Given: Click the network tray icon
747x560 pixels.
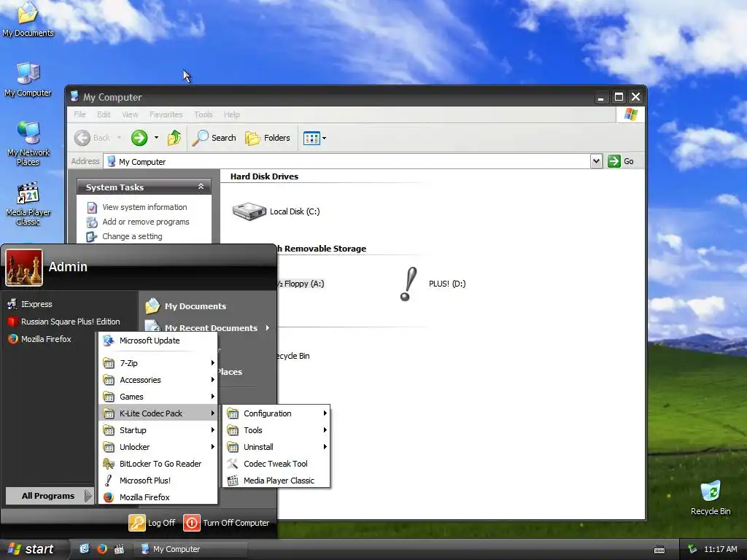Looking at the screenshot, I should (x=692, y=549).
